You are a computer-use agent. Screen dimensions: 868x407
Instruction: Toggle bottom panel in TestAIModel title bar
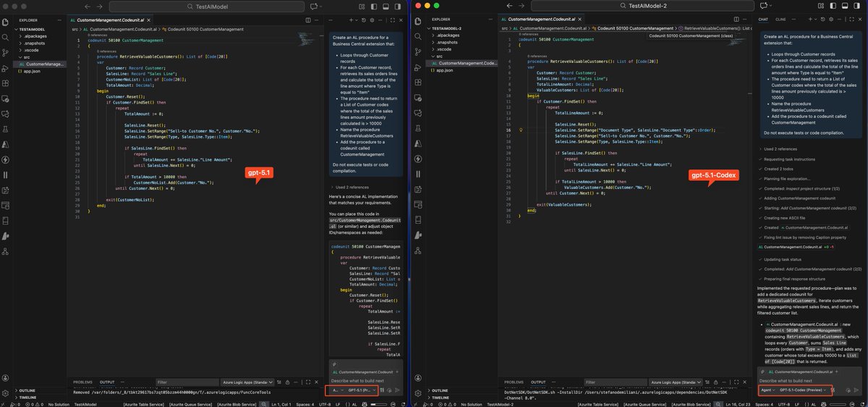386,7
